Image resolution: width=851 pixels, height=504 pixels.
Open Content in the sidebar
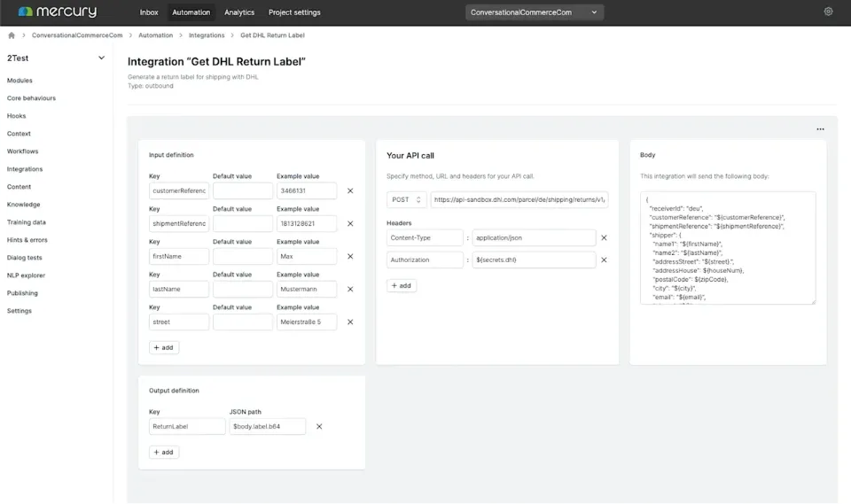(x=19, y=187)
